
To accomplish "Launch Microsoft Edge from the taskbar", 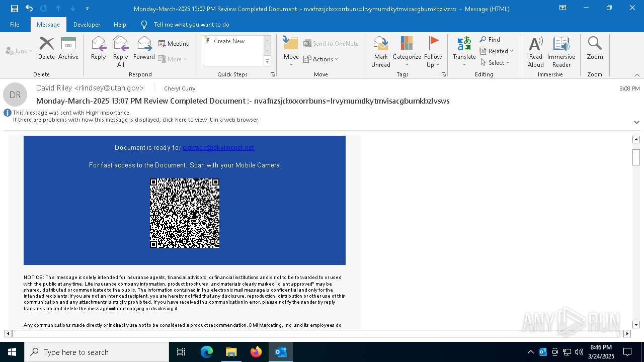I will point(207,352).
